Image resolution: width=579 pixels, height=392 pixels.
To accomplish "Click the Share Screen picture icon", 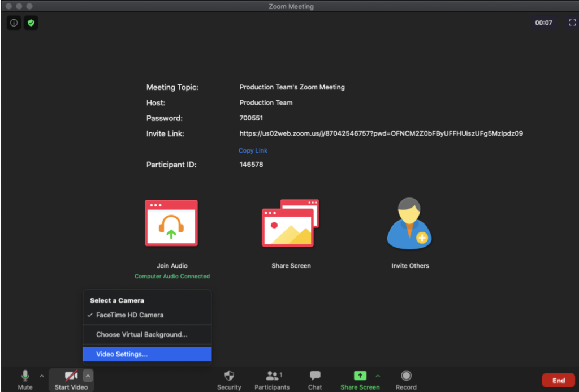I will 290,223.
